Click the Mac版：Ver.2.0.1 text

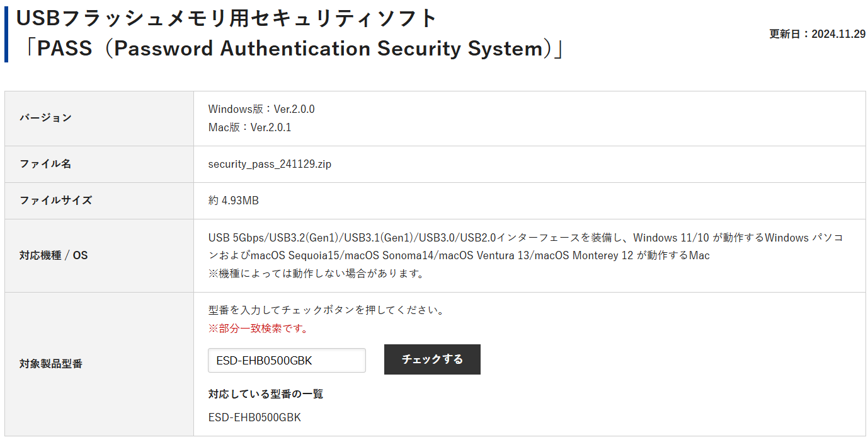coord(249,127)
